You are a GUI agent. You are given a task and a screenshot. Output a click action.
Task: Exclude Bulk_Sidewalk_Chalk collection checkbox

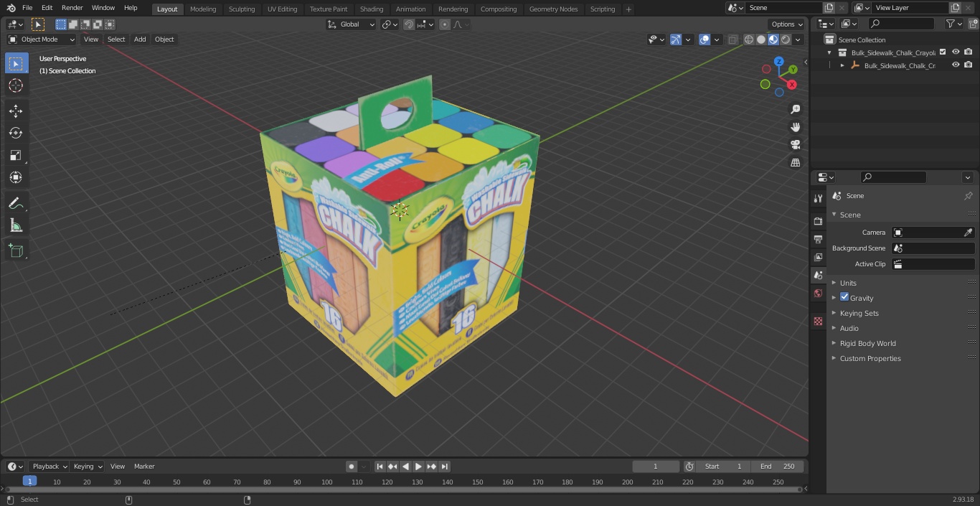click(943, 52)
